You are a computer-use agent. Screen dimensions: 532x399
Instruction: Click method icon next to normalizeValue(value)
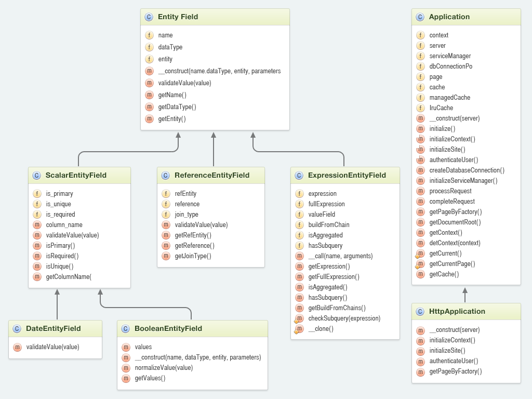126,368
